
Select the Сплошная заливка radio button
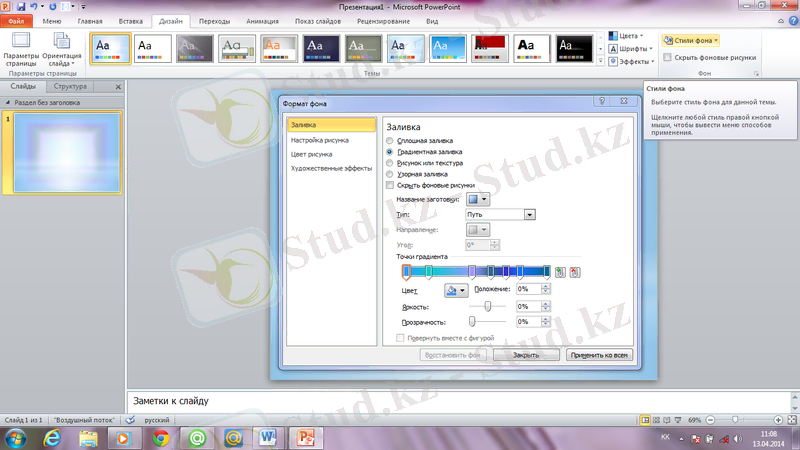390,141
